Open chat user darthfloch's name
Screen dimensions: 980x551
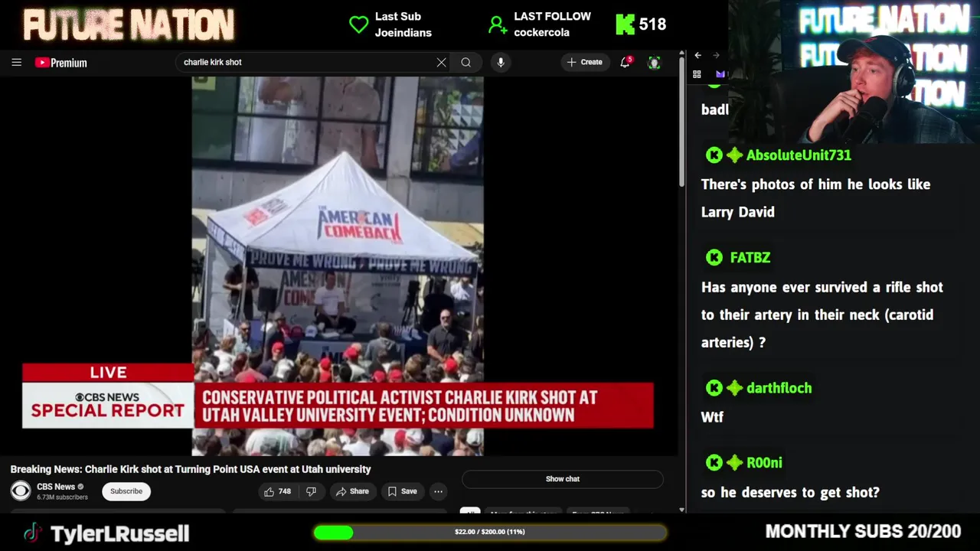(x=779, y=388)
